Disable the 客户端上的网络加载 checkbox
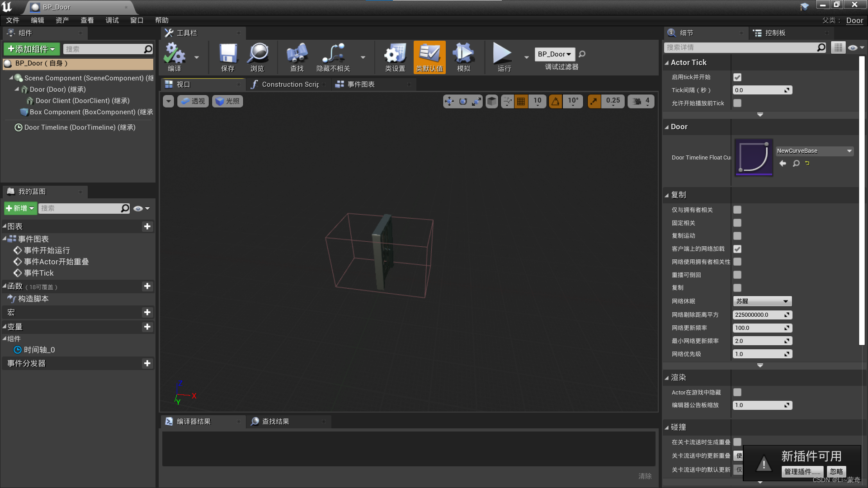 (x=737, y=249)
